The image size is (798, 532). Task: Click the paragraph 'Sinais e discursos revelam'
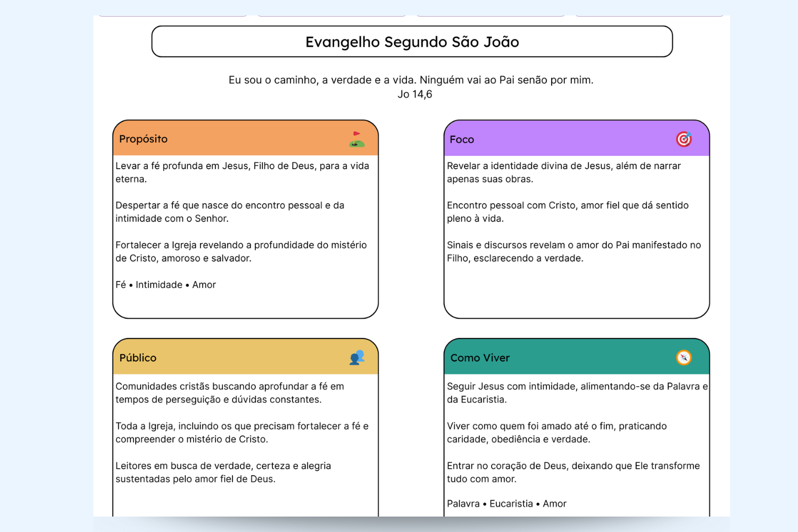574,252
